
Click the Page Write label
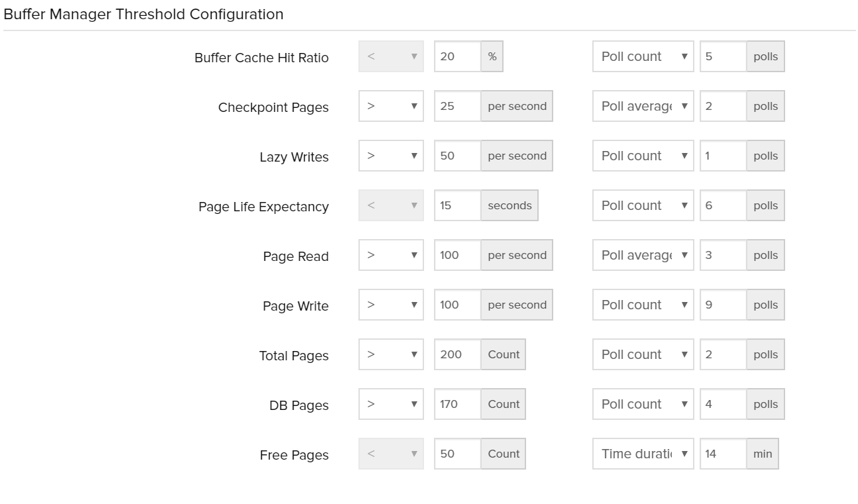(295, 306)
